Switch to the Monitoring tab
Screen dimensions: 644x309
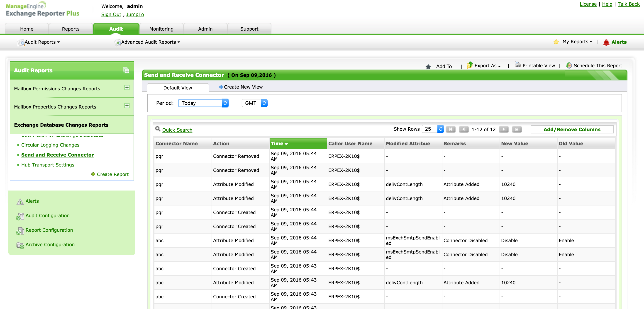161,29
